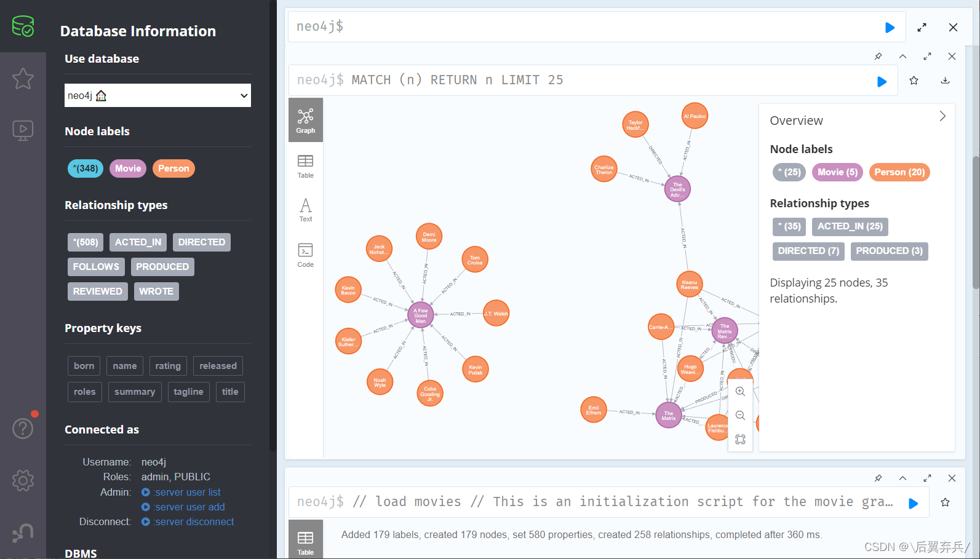Select the *(348) all-nodes label

(x=86, y=168)
